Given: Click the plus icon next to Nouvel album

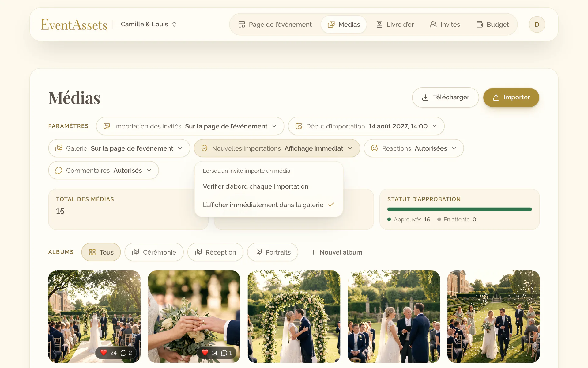Looking at the screenshot, I should pos(313,252).
